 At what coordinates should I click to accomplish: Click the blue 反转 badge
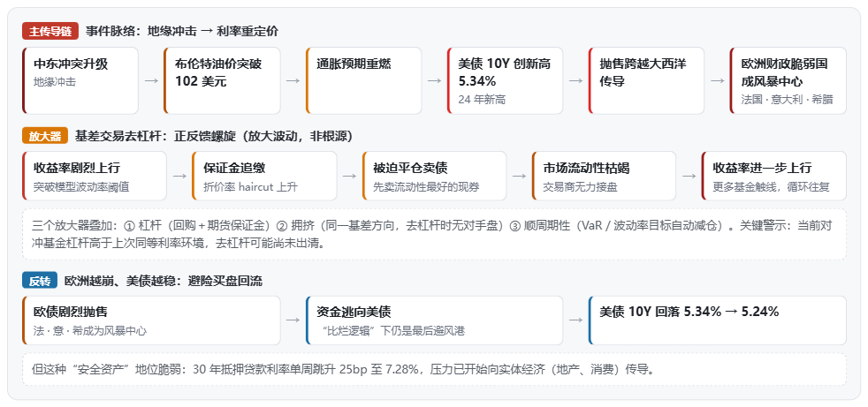40,281
